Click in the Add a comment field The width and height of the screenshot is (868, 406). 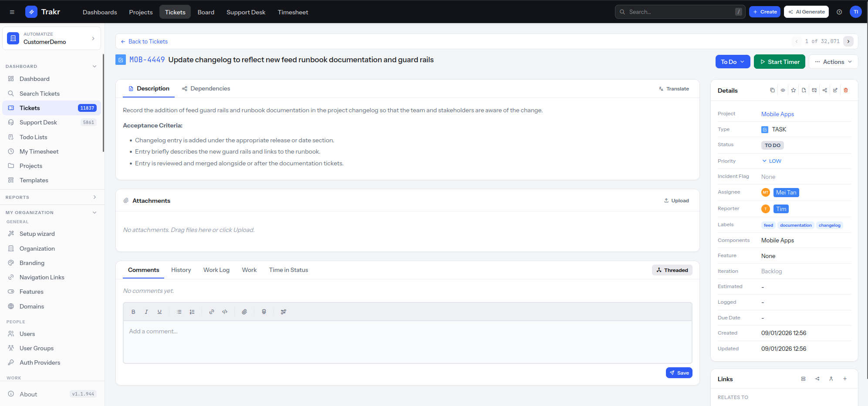(x=408, y=342)
